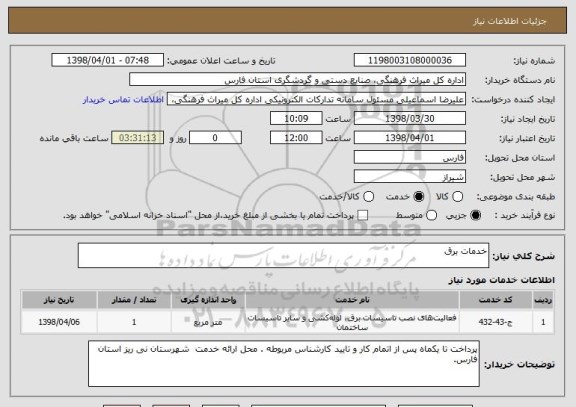The height and width of the screenshot is (407, 576).
Task: Click the اطلاعات خدمات مورد نیاز heading
Action: coord(501,280)
